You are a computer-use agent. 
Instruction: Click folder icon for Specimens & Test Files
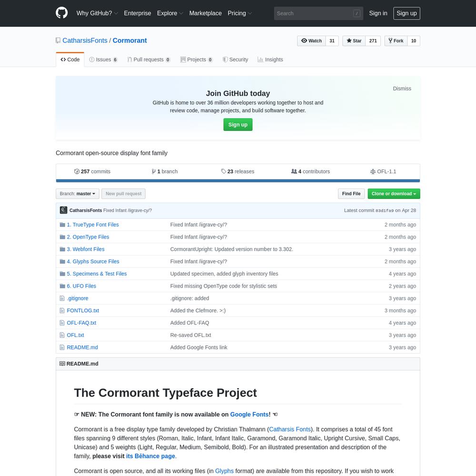[x=62, y=274]
